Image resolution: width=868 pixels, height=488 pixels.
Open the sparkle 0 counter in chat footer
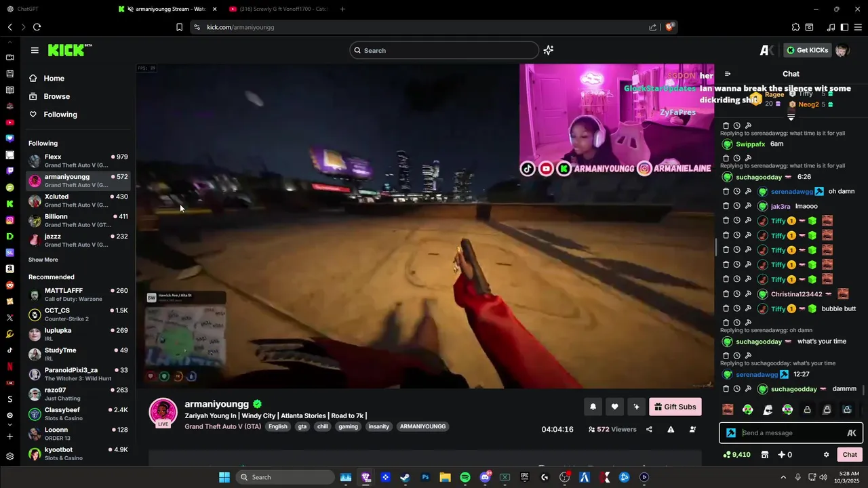tap(785, 455)
